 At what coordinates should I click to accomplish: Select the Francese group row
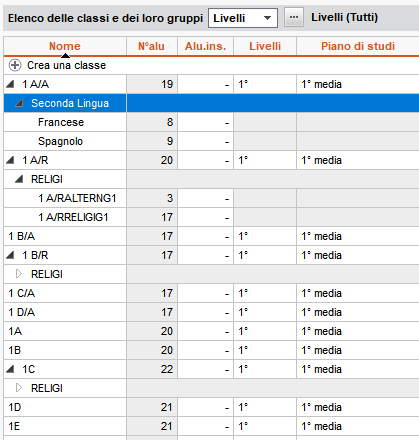click(211, 122)
